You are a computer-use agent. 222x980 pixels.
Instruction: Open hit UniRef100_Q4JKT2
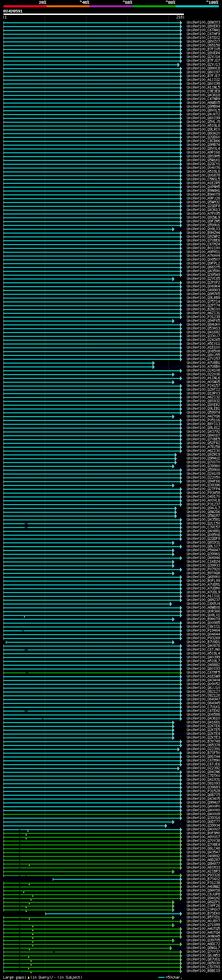203,114
